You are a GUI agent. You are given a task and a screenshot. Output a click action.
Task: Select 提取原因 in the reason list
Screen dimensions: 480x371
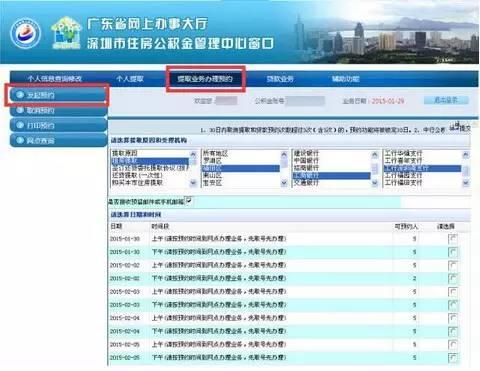pyautogui.click(x=125, y=153)
